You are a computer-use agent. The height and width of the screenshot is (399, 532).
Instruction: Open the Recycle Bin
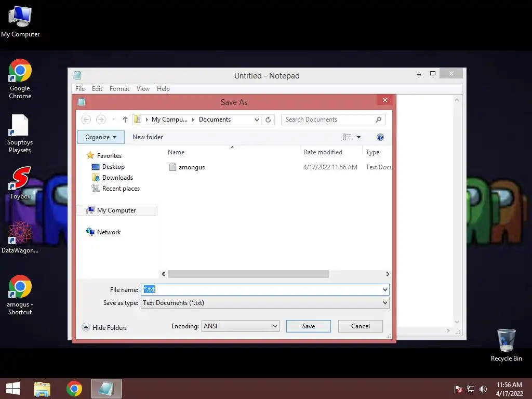tap(506, 345)
